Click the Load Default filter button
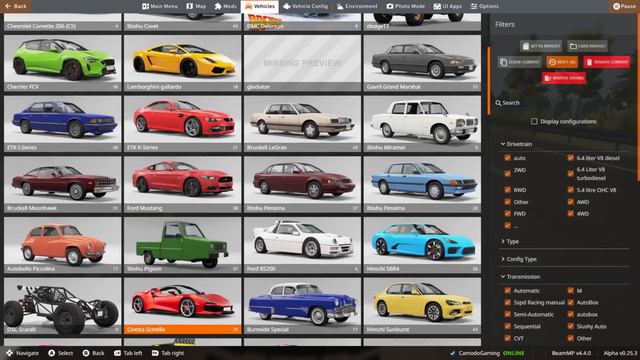The width and height of the screenshot is (640, 360). [588, 46]
